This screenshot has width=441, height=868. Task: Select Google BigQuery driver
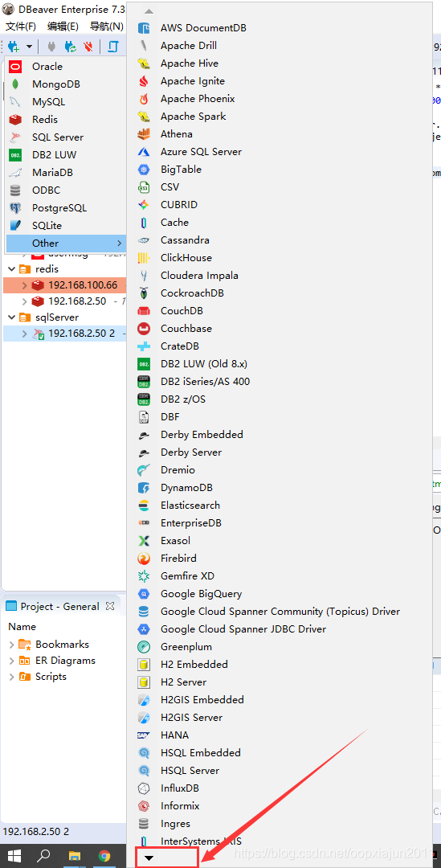pos(280,594)
